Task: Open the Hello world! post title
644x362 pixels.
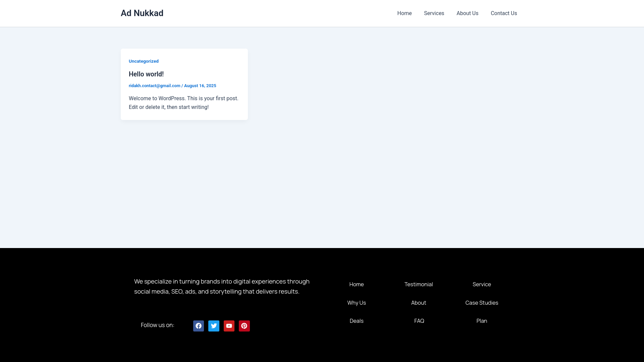Action: click(x=146, y=74)
